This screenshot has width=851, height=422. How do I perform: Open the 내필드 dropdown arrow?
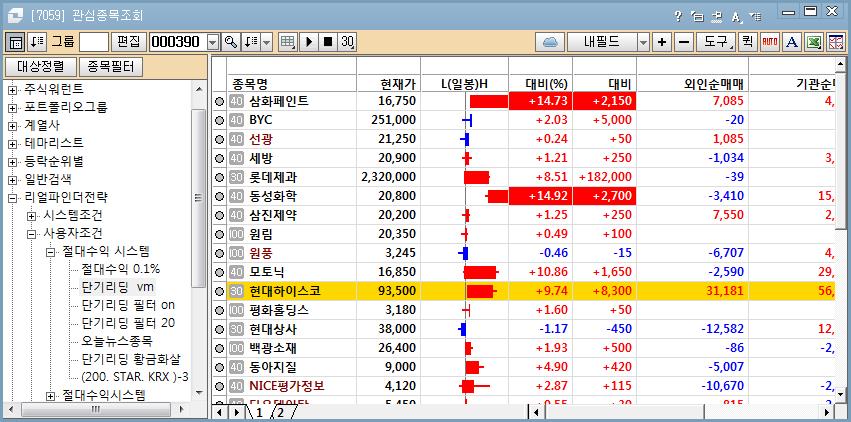643,42
